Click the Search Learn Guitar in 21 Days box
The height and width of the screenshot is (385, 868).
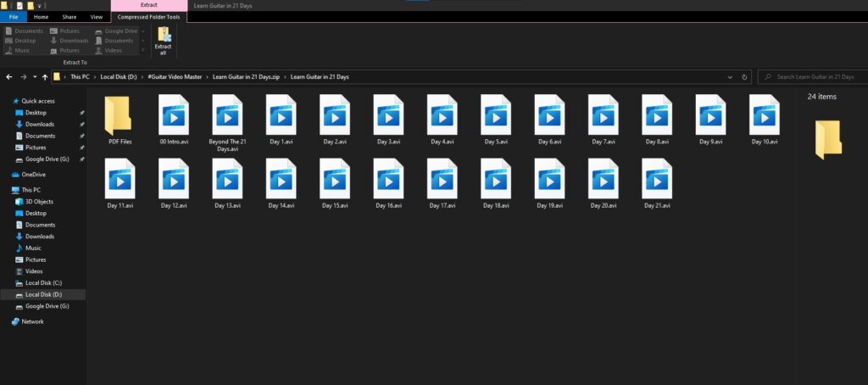tap(814, 77)
